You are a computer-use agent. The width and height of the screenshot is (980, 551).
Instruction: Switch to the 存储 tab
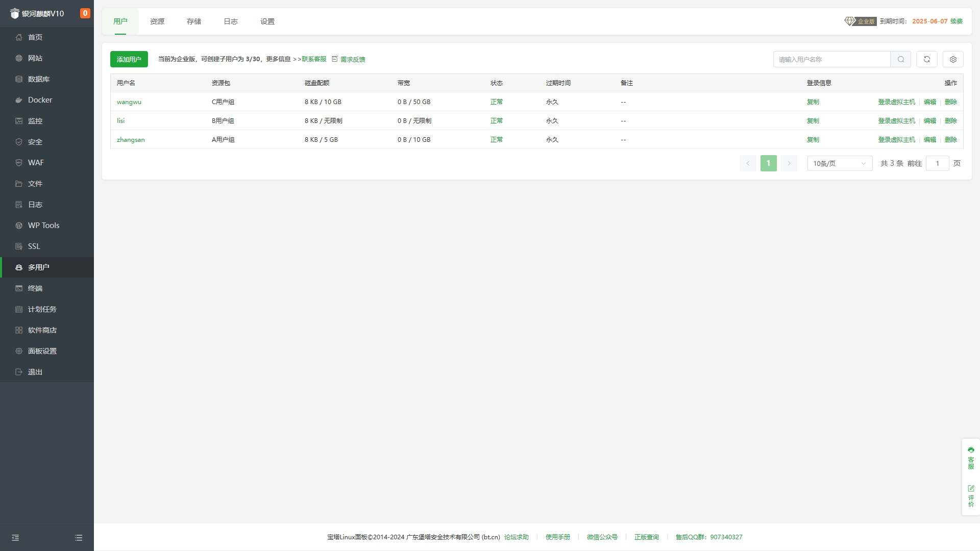(x=194, y=21)
